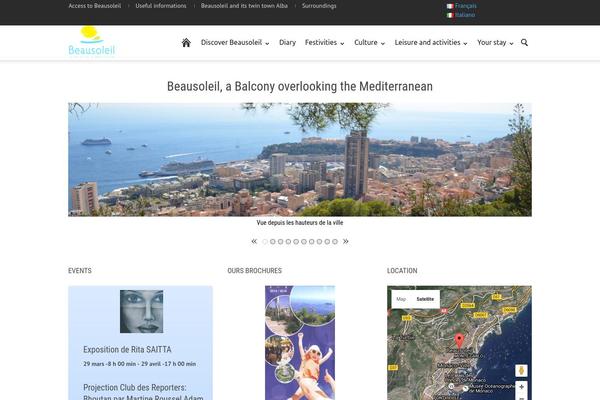Open Exposition de Rita SAITTA event
The height and width of the screenshot is (400, 600).
coord(127,349)
